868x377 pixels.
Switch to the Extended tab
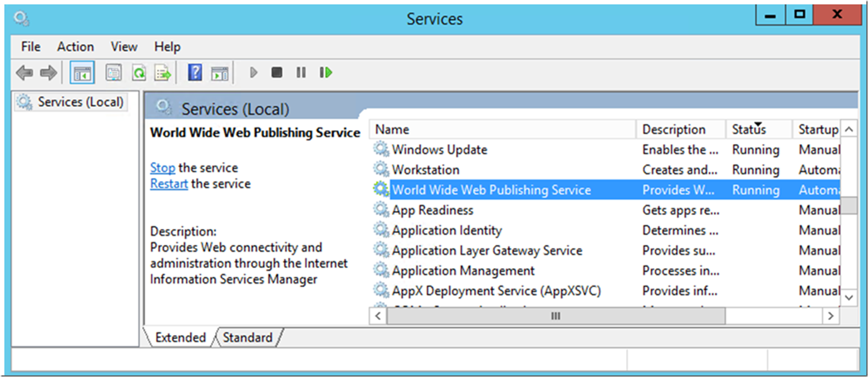(181, 337)
